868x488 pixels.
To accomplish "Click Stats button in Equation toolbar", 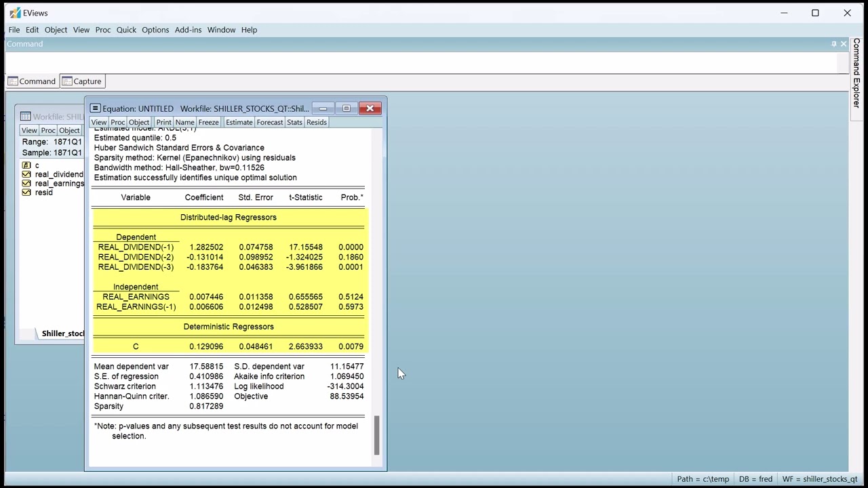I will pos(294,122).
